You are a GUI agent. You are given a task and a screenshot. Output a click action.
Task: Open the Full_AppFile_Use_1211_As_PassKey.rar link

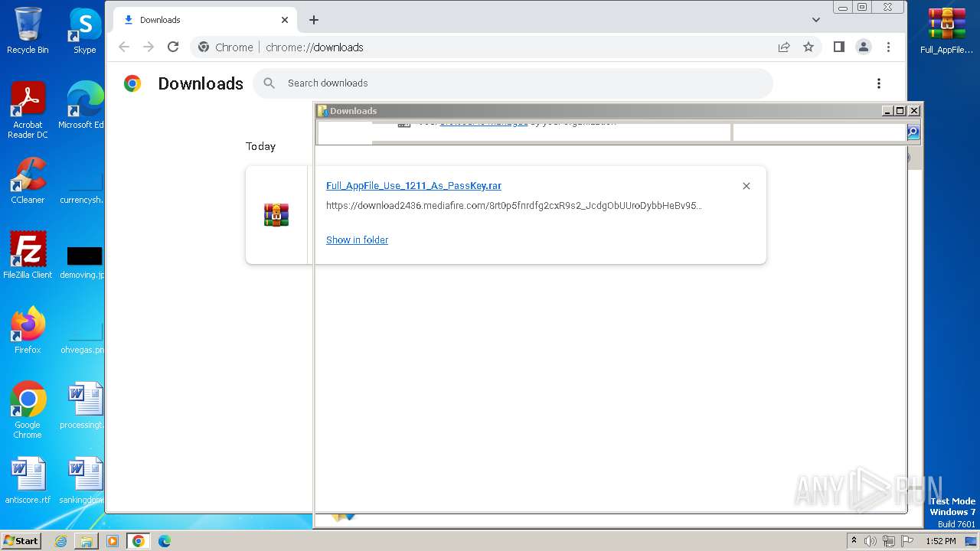413,186
